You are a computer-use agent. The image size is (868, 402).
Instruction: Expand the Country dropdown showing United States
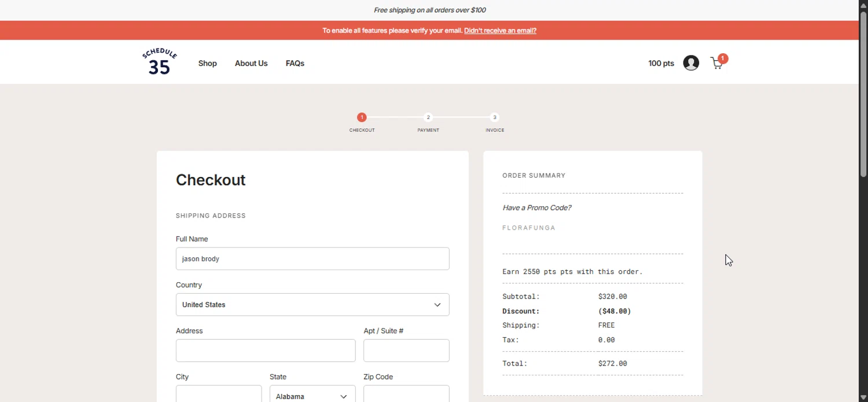coord(312,305)
